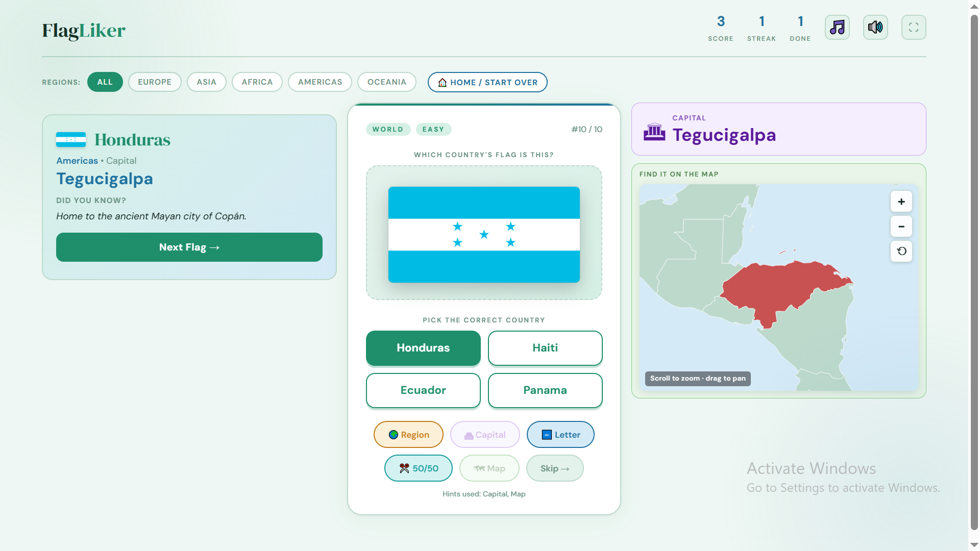This screenshot has height=551, width=980.
Task: Filter flags by EUROPE region
Action: pos(155,82)
